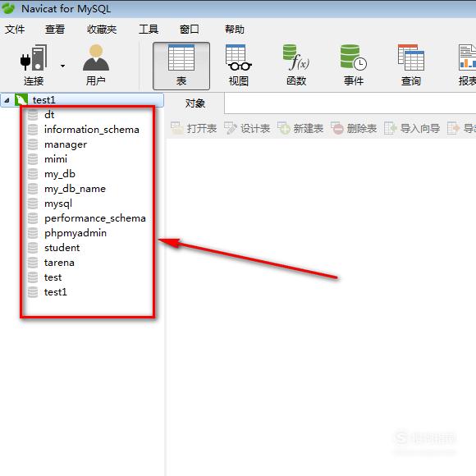476x476 pixels.
Task: Select the tarena database
Action: pos(59,263)
